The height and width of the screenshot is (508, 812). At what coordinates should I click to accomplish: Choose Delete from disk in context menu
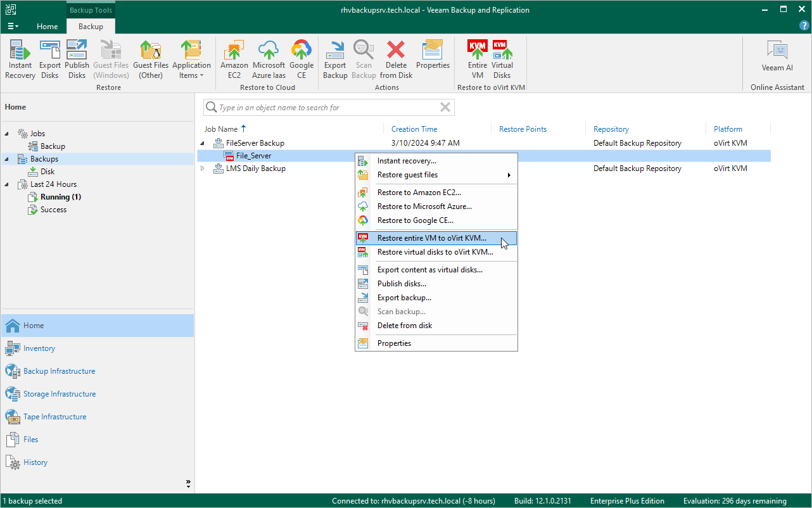pyautogui.click(x=436, y=326)
